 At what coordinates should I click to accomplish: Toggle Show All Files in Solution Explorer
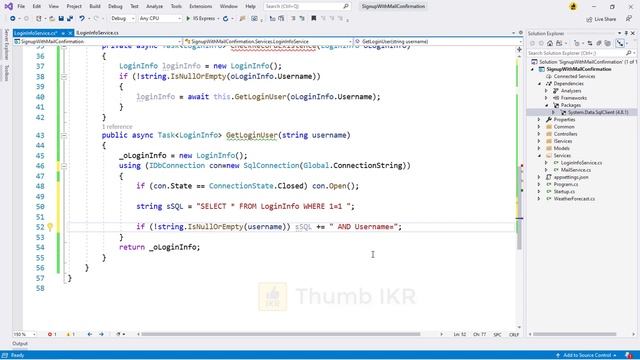(x=608, y=43)
